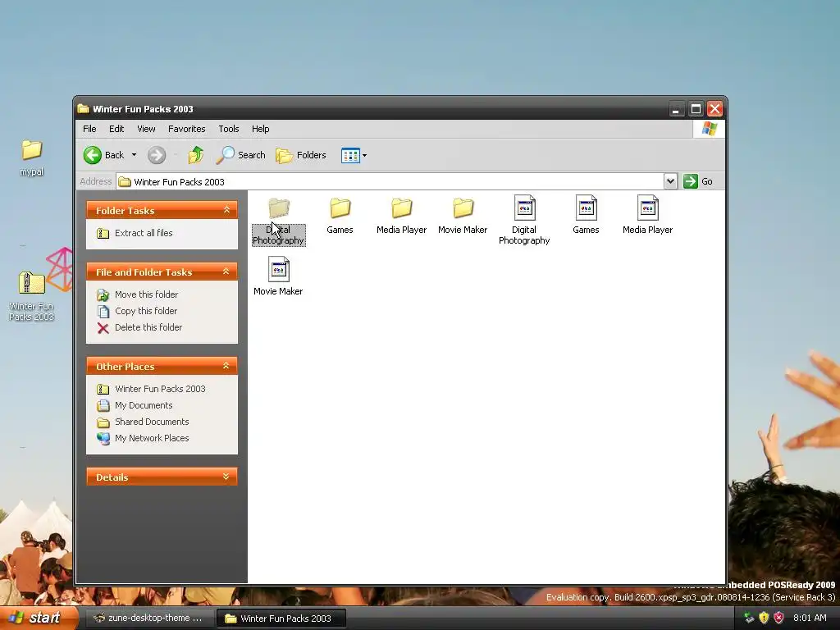This screenshot has height=630, width=840.
Task: Click the Go button
Action: pyautogui.click(x=698, y=181)
